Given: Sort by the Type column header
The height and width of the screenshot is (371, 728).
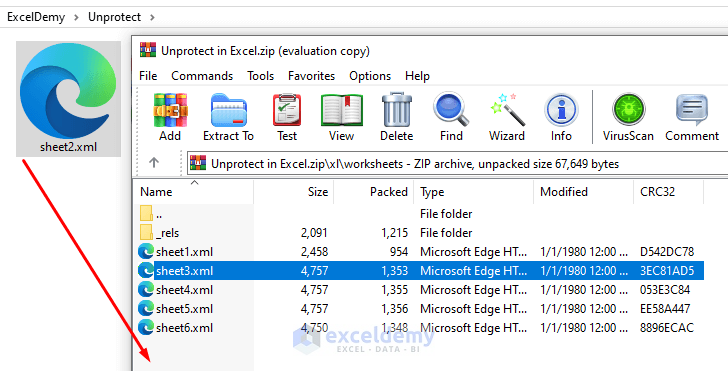Looking at the screenshot, I should coord(474,192).
